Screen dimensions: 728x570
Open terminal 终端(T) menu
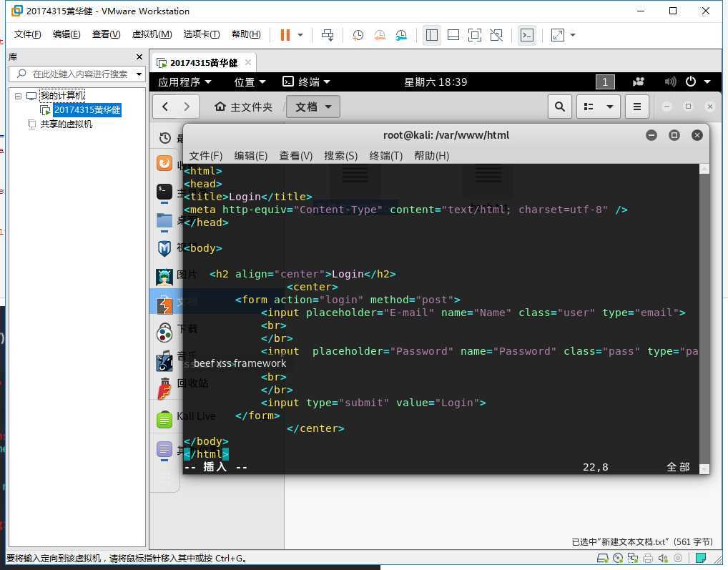click(386, 156)
